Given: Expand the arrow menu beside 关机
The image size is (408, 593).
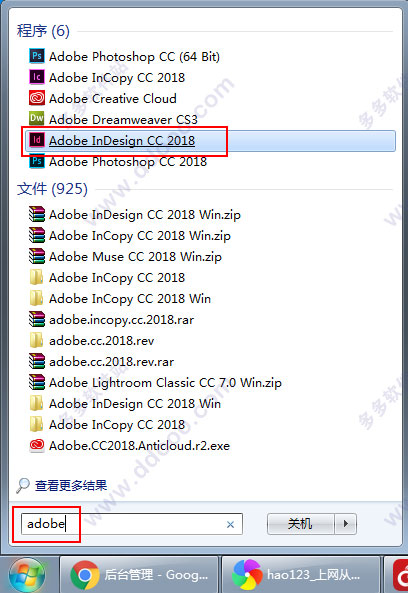Looking at the screenshot, I should 345,524.
